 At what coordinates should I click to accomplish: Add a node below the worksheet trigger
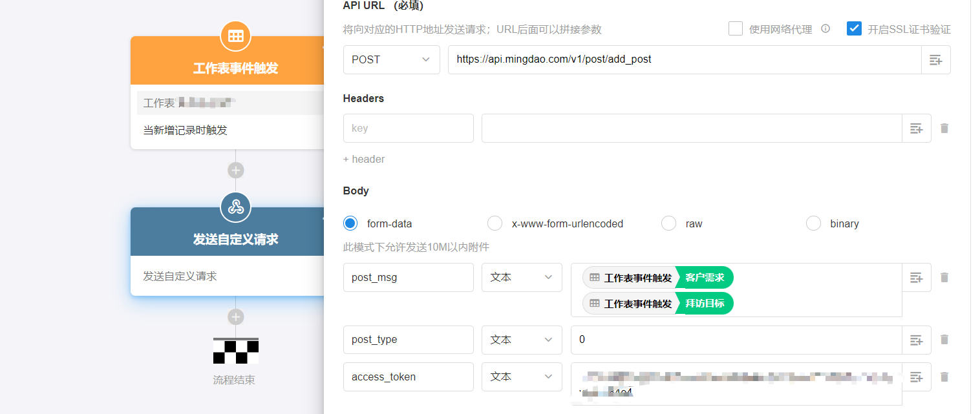[236, 171]
